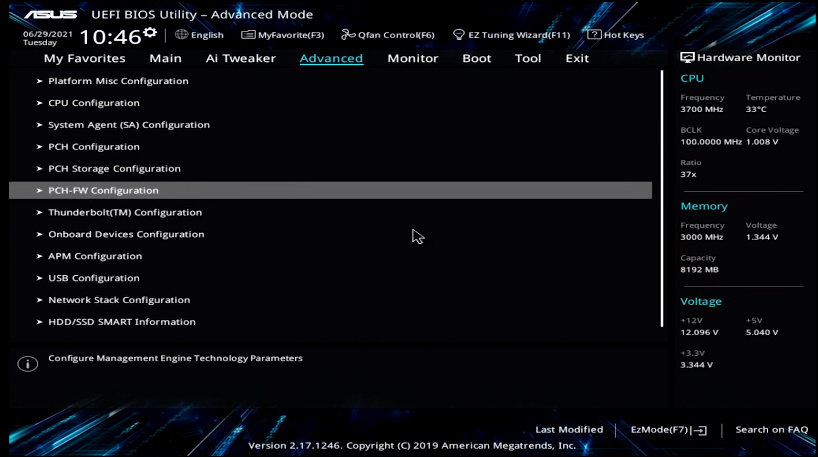The image size is (818, 457).
Task: Open the Monitor tab
Action: (x=412, y=58)
